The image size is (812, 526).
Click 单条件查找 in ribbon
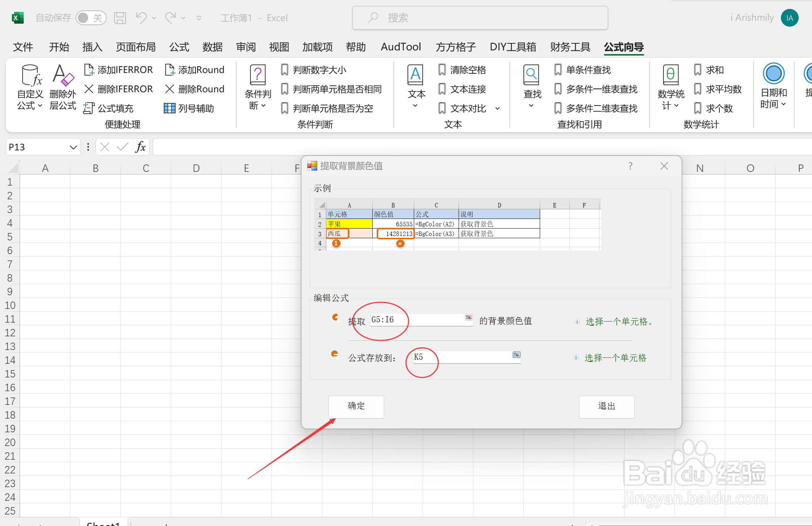(582, 70)
